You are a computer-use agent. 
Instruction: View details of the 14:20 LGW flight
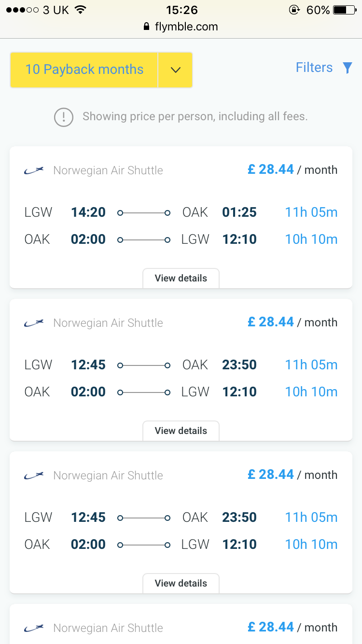pos(181,278)
